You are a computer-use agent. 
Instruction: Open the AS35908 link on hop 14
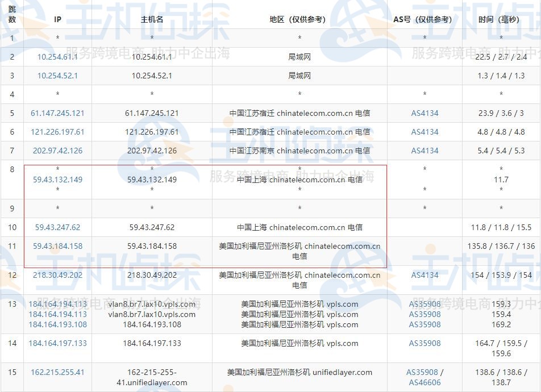tap(424, 343)
